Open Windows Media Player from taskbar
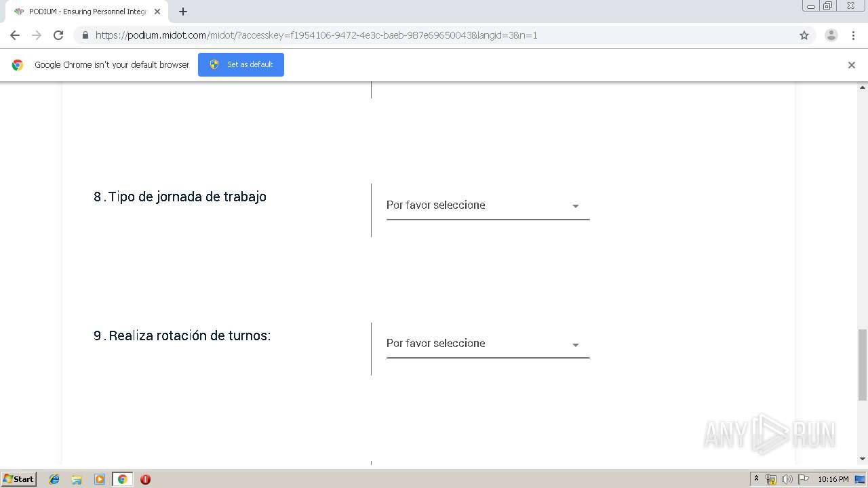The height and width of the screenshot is (488, 868). tap(100, 479)
